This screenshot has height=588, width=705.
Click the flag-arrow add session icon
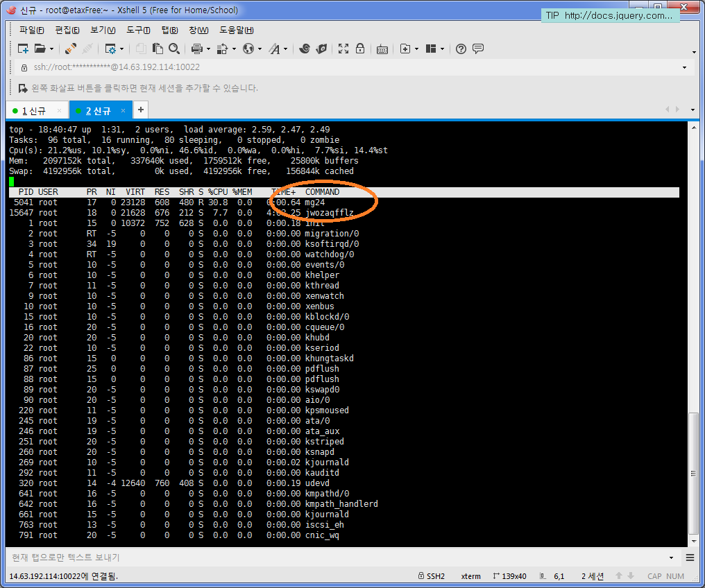click(x=23, y=88)
